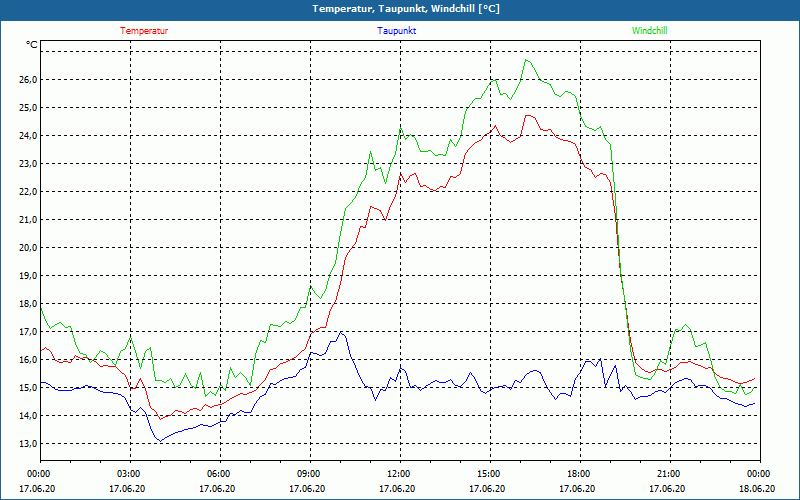Viewport: 800px width, 500px height.
Task: Click the 13,0 value on the y-axis
Action: point(27,444)
